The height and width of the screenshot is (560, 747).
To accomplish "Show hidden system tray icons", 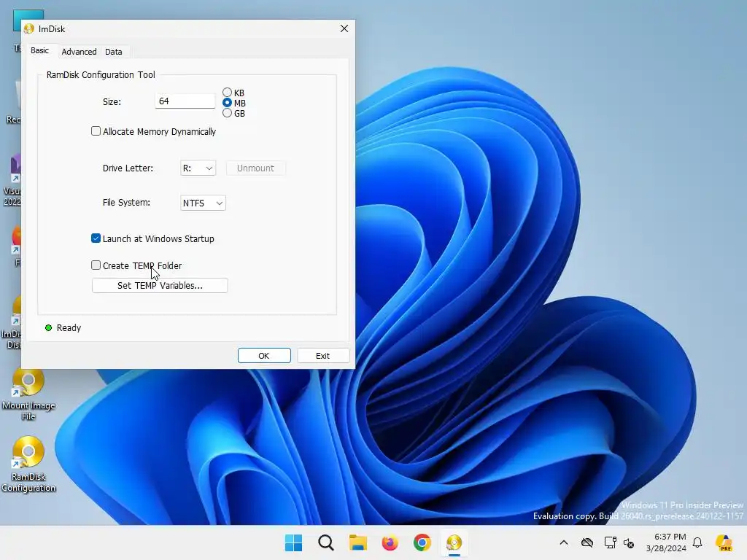I will [x=564, y=542].
